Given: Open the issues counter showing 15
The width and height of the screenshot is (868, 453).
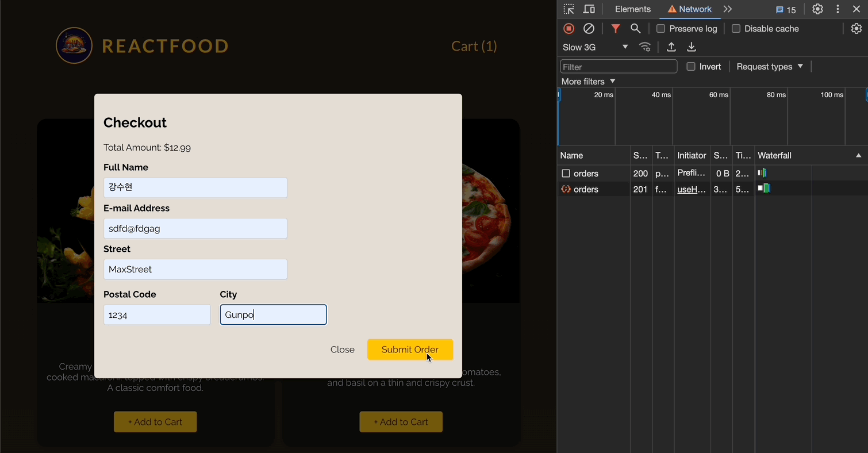Looking at the screenshot, I should point(786,10).
